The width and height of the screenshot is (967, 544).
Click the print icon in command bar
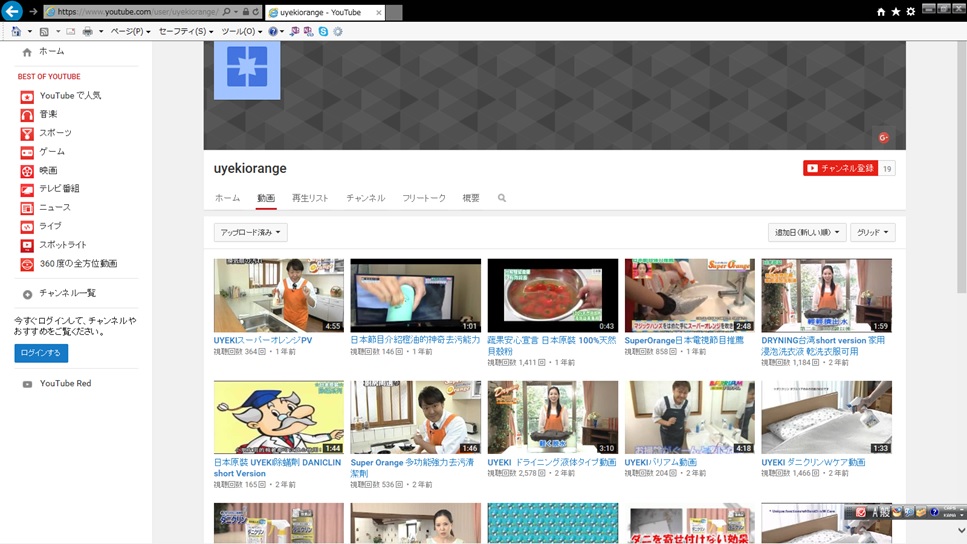click(88, 31)
